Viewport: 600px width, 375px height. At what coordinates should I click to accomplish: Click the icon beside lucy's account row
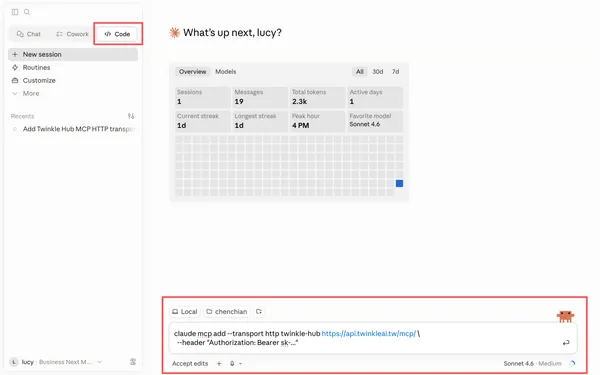point(133,362)
